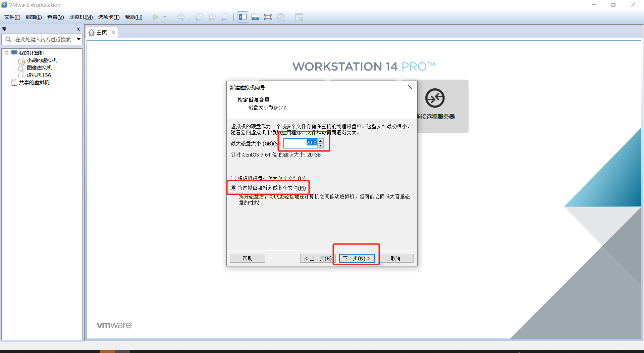Toggle the library sidebar view icon

pyautogui.click(x=243, y=17)
